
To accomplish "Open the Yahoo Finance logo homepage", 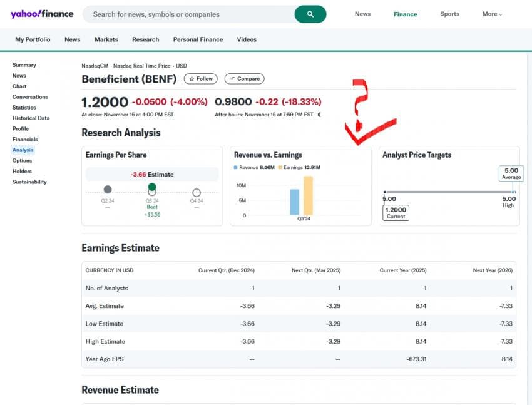I will click(x=42, y=14).
